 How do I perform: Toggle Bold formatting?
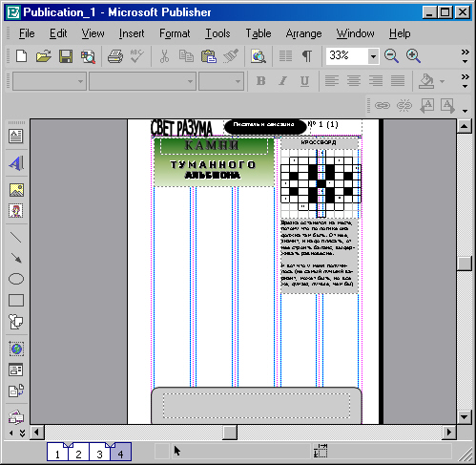[261, 81]
